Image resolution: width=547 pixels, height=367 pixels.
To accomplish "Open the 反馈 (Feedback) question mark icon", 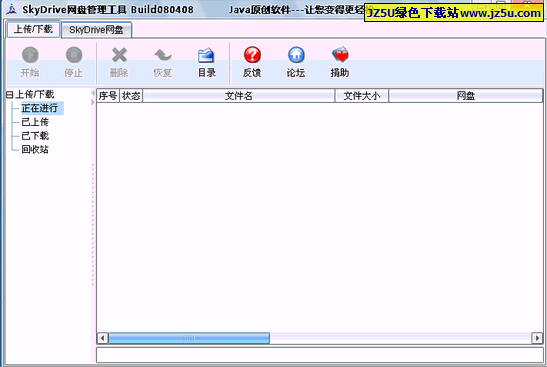I will pyautogui.click(x=252, y=55).
